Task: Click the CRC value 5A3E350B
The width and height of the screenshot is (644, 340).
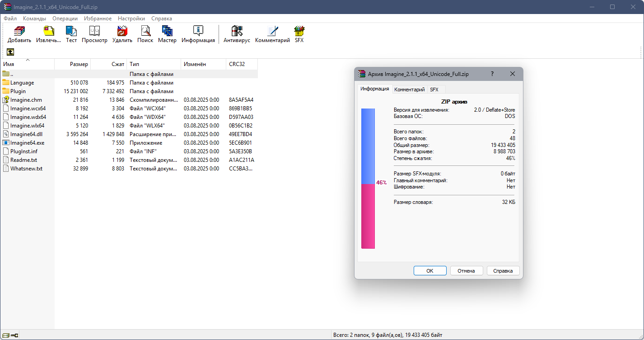Action: pos(240,151)
